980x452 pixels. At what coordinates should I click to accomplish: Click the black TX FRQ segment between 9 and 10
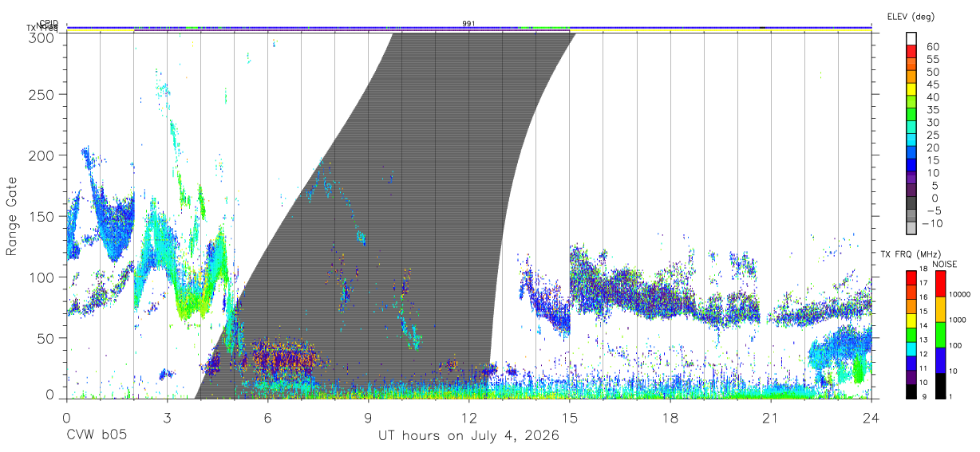911,390
